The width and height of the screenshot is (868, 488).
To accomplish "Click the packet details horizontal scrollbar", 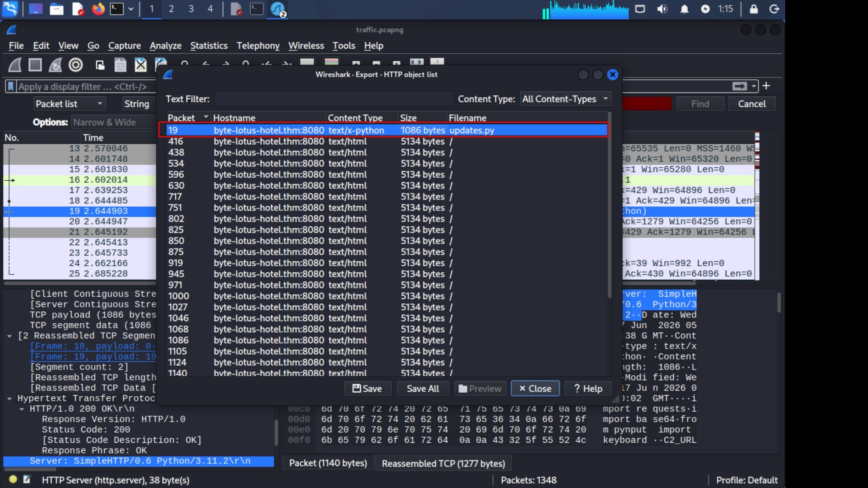I will [x=30, y=469].
